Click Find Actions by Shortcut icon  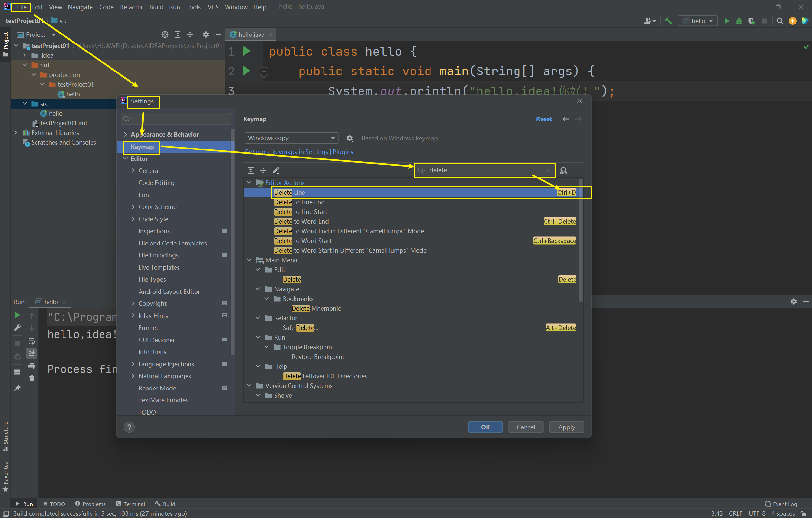[563, 170]
